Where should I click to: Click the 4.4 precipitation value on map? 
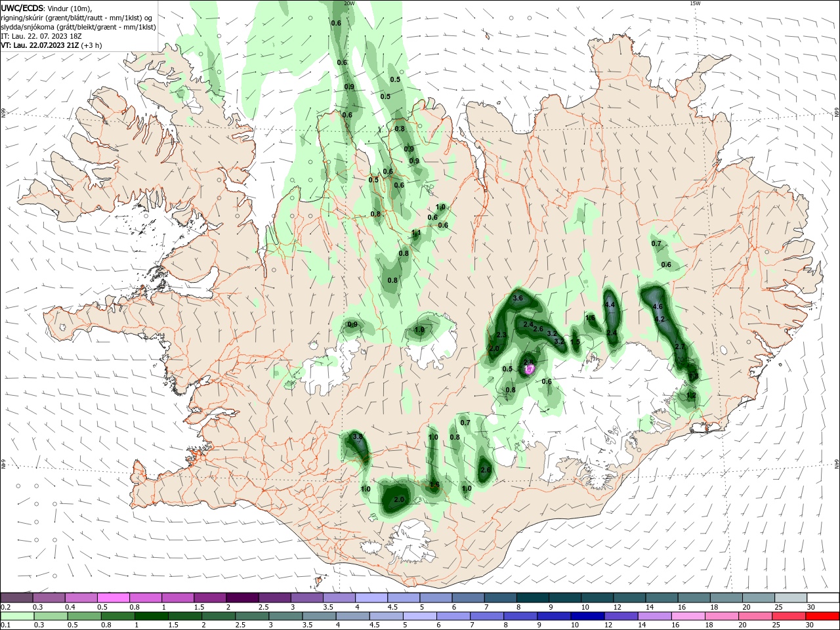coord(610,304)
